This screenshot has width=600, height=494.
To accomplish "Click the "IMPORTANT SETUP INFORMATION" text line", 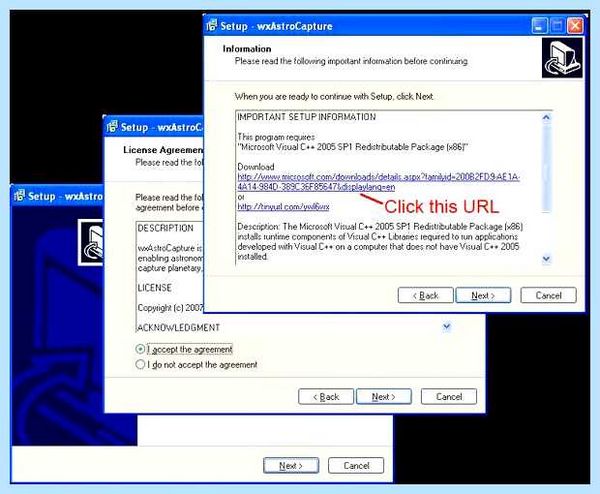I will pyautogui.click(x=307, y=117).
